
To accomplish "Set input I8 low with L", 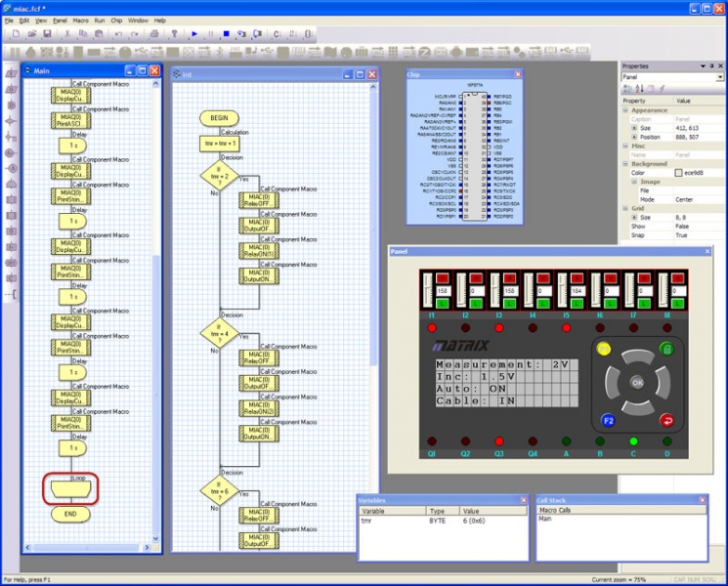I will [677, 304].
